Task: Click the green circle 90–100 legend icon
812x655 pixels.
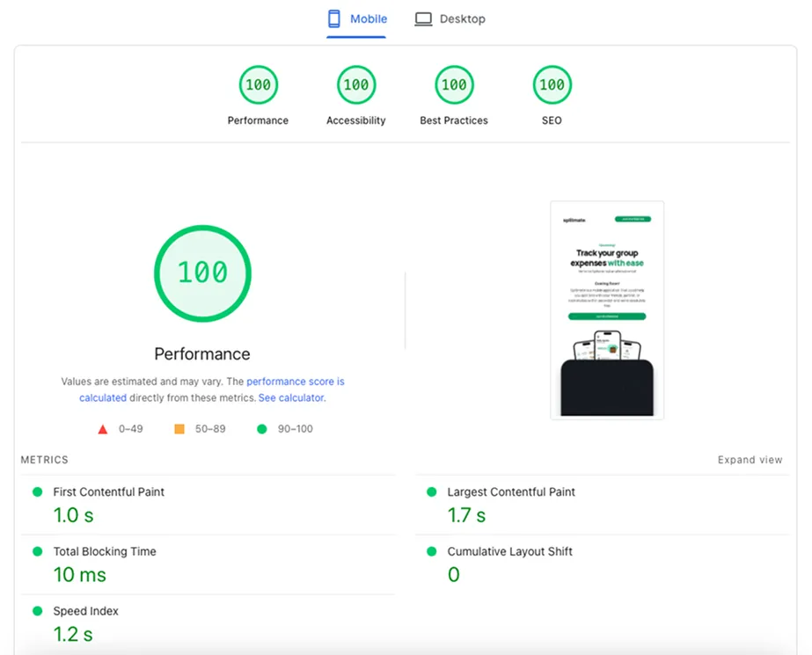Action: pos(261,429)
